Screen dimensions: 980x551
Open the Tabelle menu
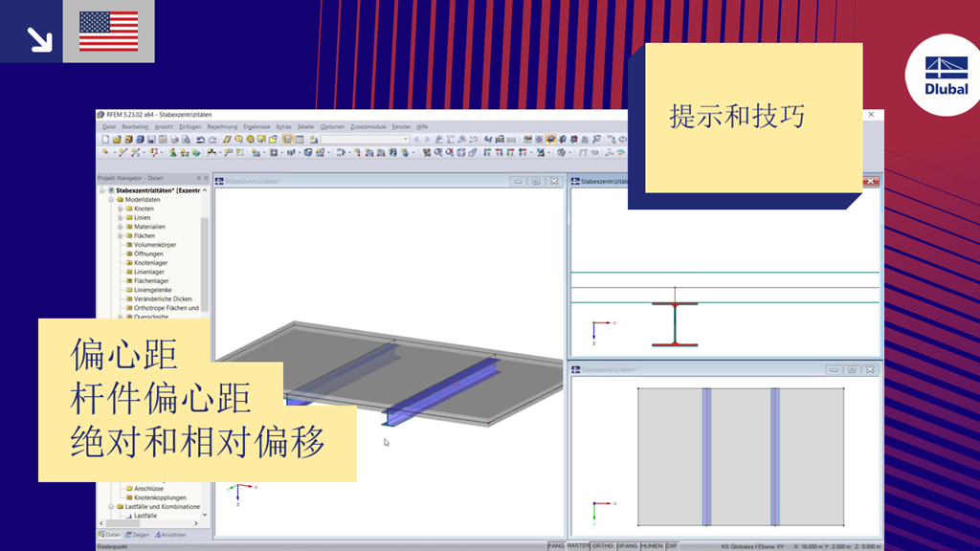[305, 127]
